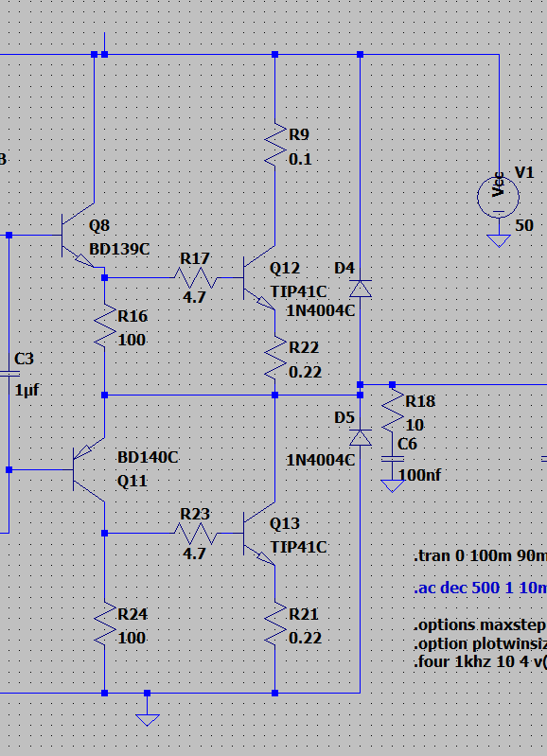Click the R17 value 4.7
This screenshot has width=547, height=756.
(x=194, y=297)
